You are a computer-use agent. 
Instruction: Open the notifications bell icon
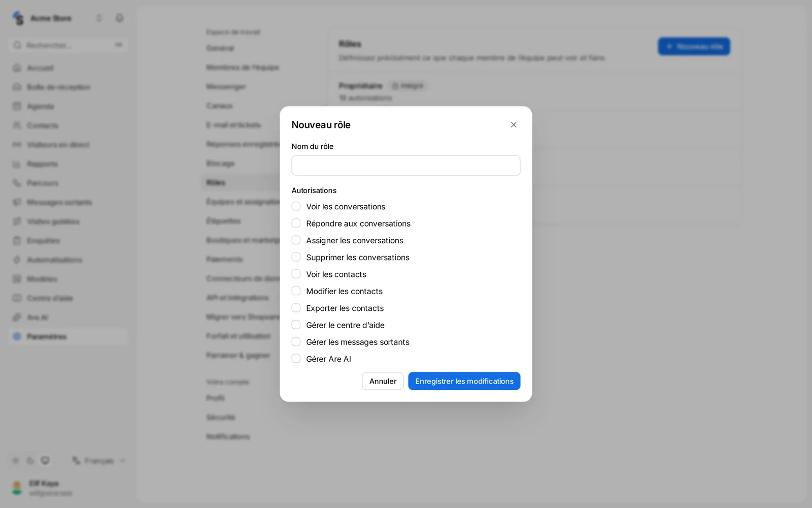[x=119, y=18]
